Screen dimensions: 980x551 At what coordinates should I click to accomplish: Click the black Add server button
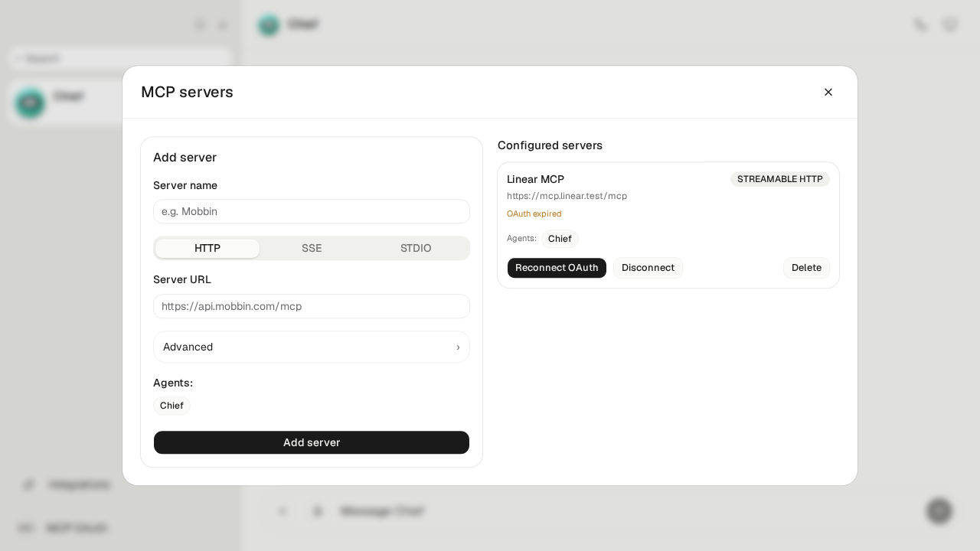[x=312, y=442]
